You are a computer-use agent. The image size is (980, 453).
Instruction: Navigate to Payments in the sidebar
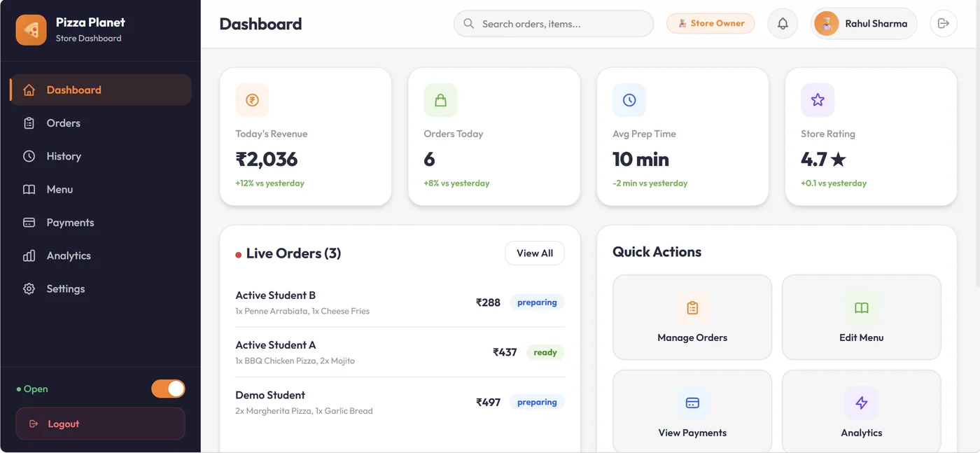(101, 223)
